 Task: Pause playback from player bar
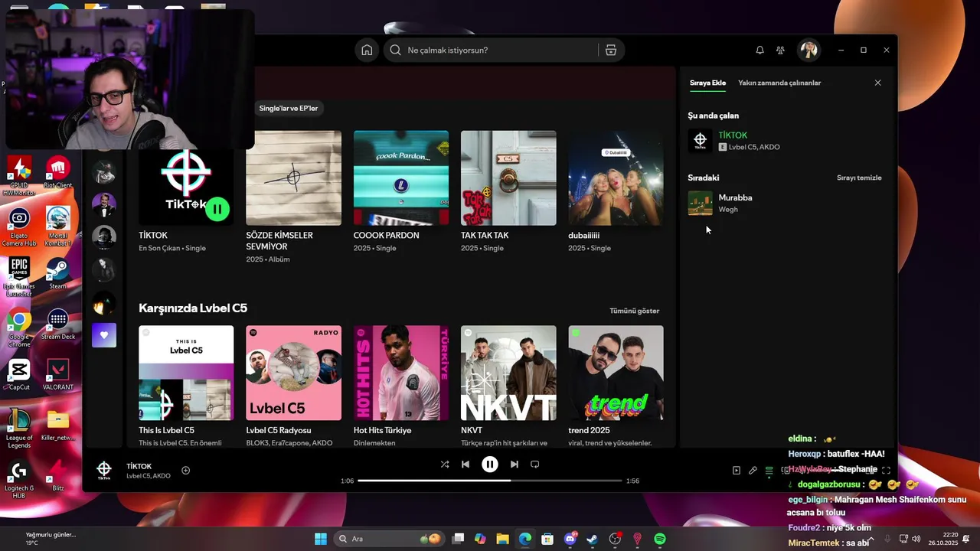tap(490, 464)
